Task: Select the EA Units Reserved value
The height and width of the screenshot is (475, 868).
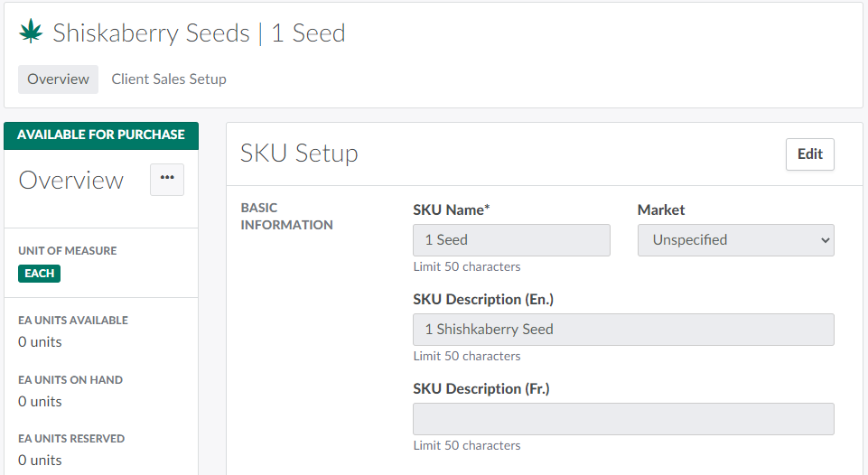Action: pyautogui.click(x=40, y=461)
